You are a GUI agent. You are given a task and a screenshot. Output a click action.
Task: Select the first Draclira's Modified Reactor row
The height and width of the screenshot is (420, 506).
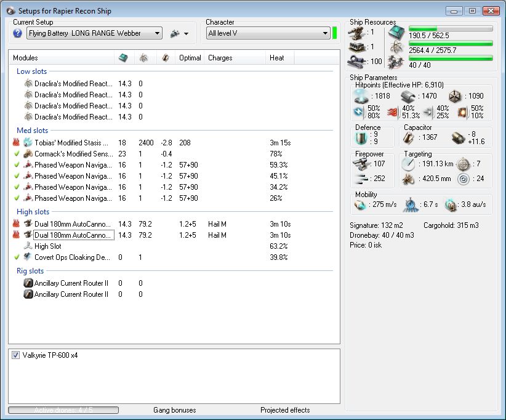click(x=174, y=84)
